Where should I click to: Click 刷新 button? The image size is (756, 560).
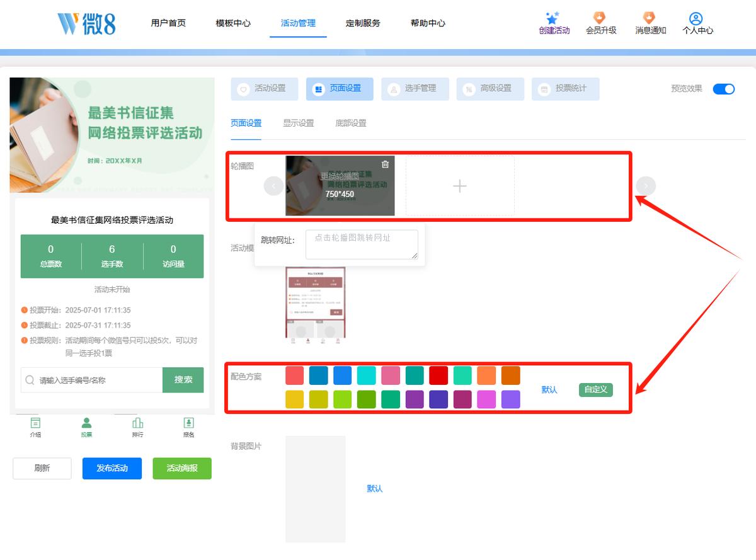[x=42, y=469]
